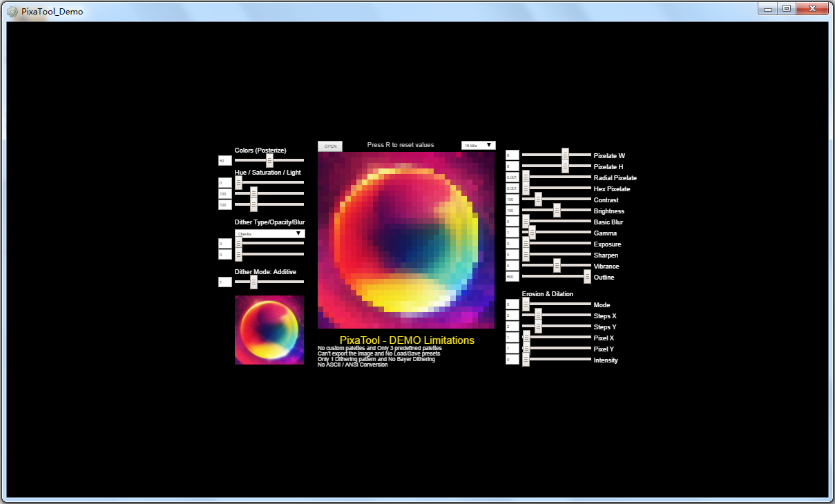This screenshot has height=504, width=835.
Task: Focus the Intensity value field
Action: [x=512, y=360]
